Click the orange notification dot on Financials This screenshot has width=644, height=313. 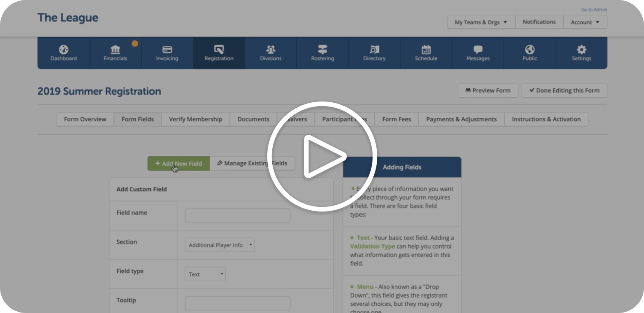coord(135,43)
